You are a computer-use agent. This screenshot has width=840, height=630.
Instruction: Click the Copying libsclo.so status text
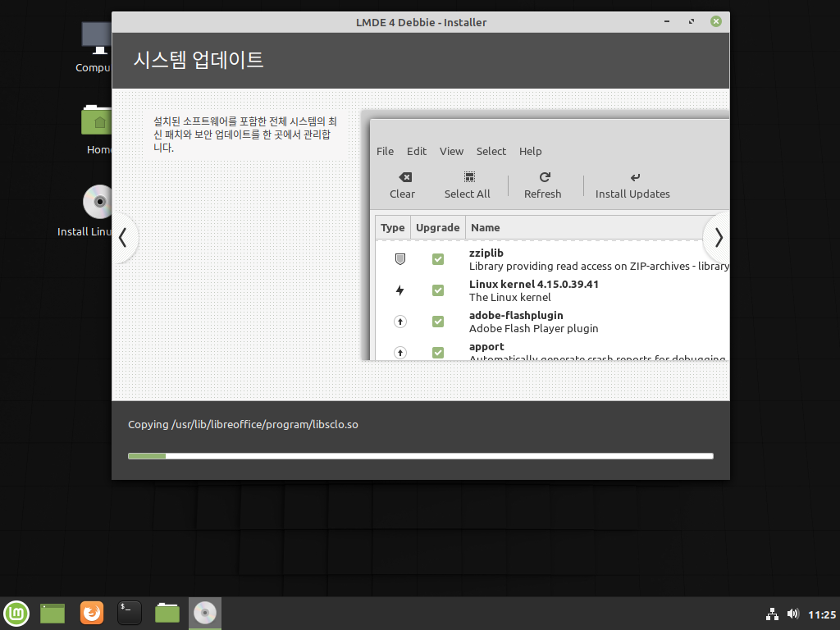[243, 424]
